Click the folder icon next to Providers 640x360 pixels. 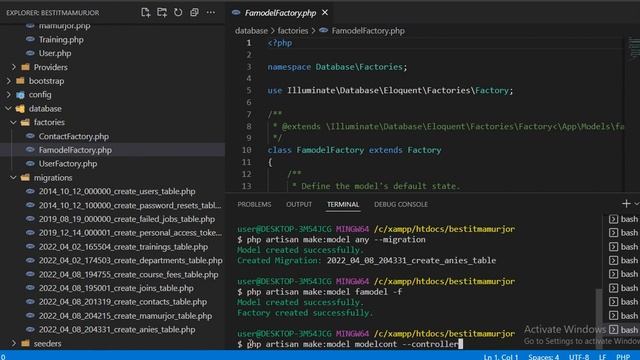[x=25, y=67]
